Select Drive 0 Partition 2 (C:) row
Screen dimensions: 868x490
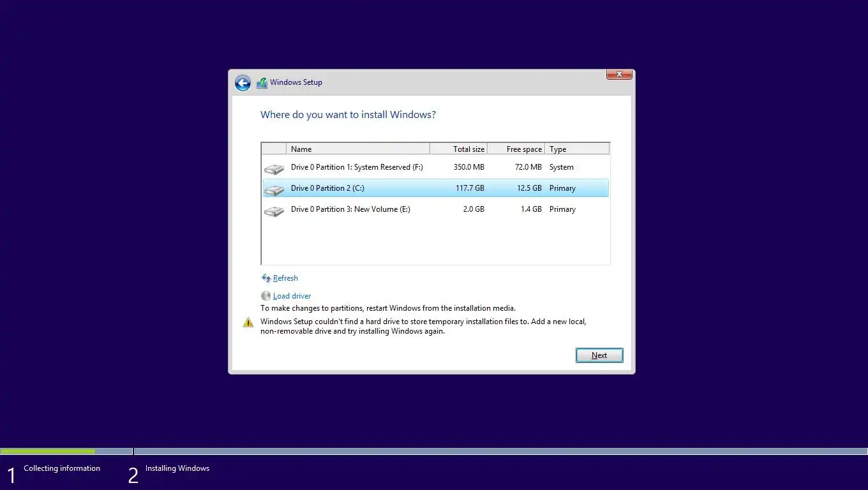click(435, 188)
